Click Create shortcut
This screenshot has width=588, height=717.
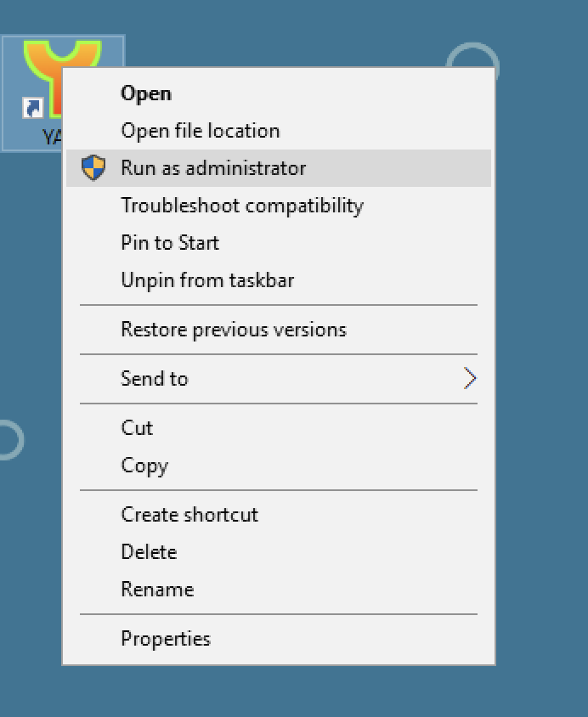189,515
